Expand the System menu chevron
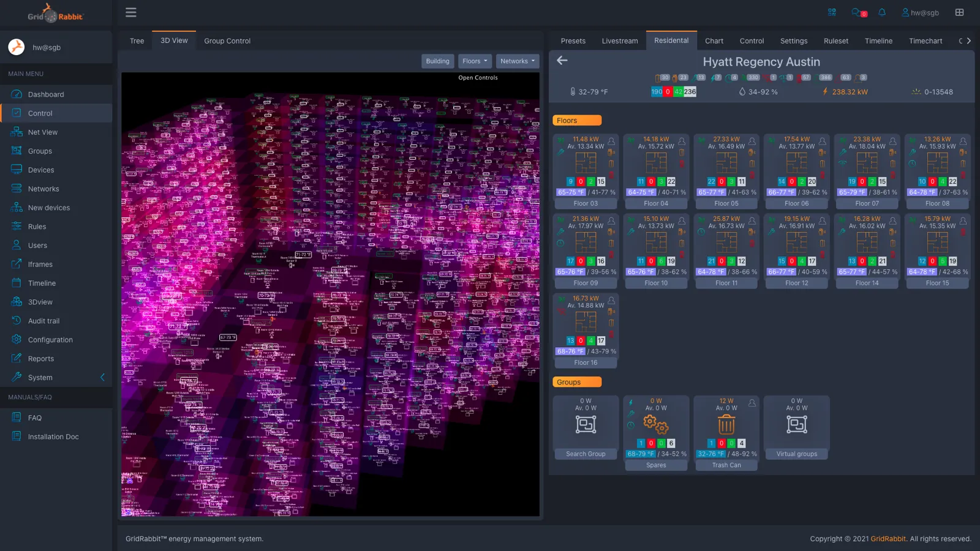 click(x=102, y=377)
